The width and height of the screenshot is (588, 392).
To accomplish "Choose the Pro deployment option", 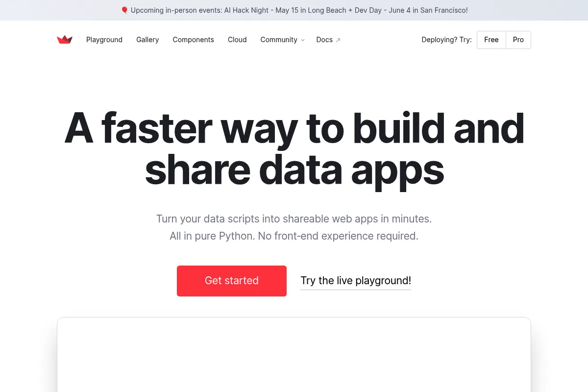I will click(518, 40).
